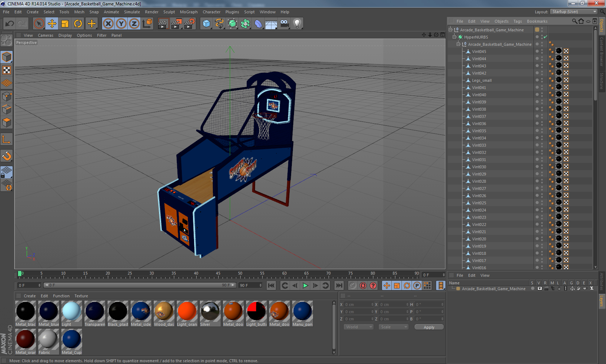Open the Array modeling objects icon

(245, 24)
